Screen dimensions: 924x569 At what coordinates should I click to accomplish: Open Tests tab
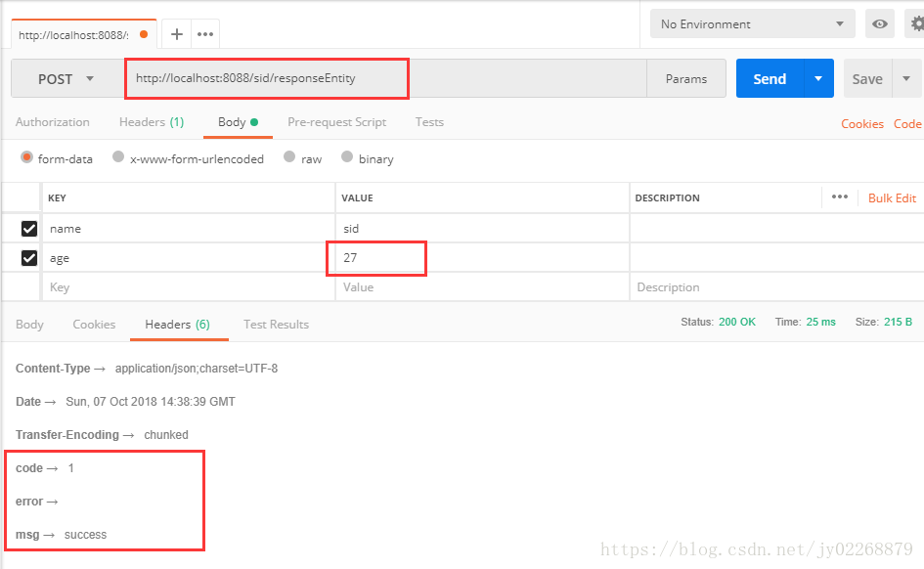click(x=429, y=122)
